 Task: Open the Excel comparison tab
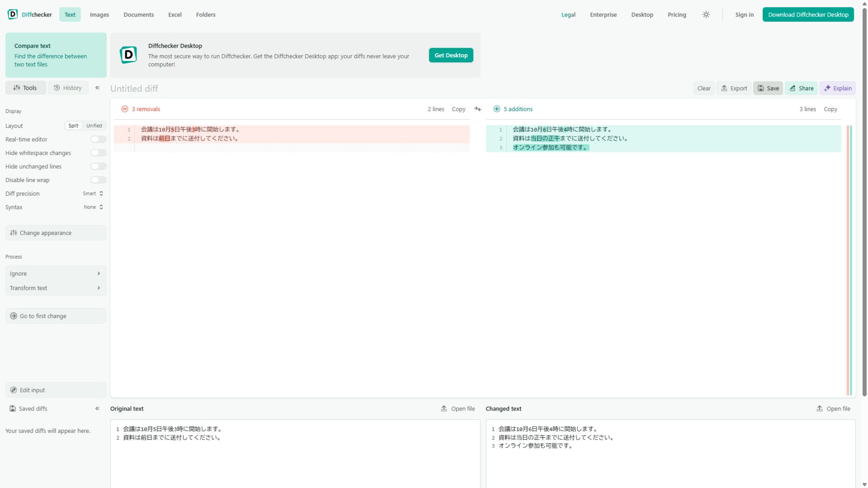tap(175, 15)
